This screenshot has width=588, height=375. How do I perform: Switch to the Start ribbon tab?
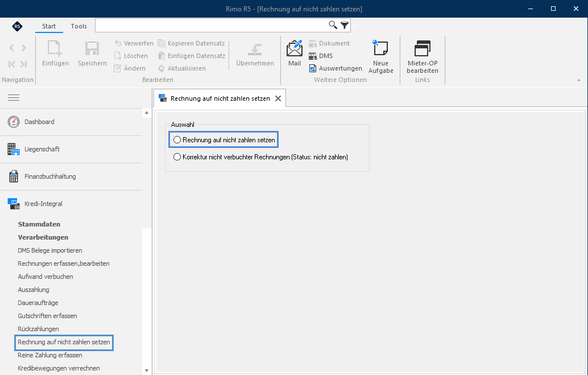click(x=49, y=26)
